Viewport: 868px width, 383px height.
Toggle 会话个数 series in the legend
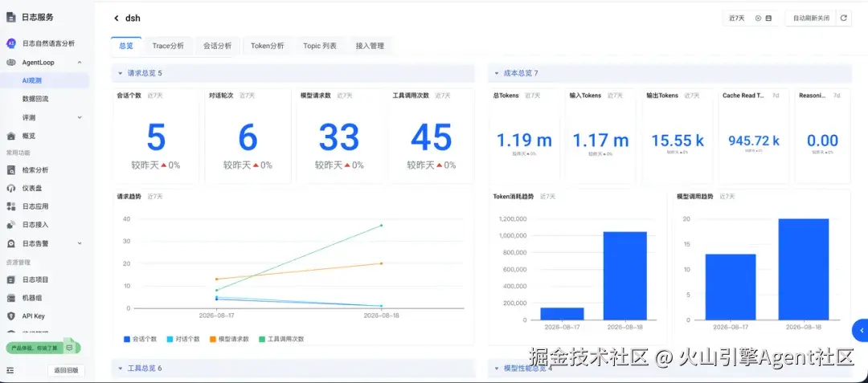tap(141, 339)
